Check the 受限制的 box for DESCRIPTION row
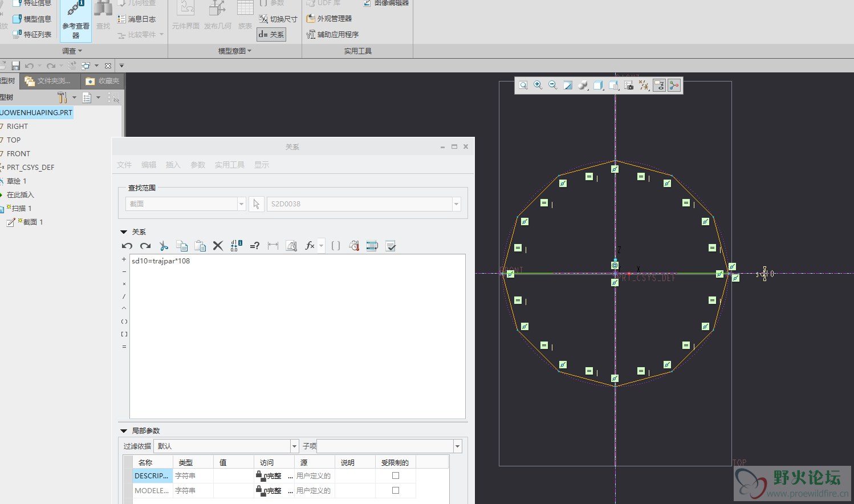 click(x=396, y=475)
